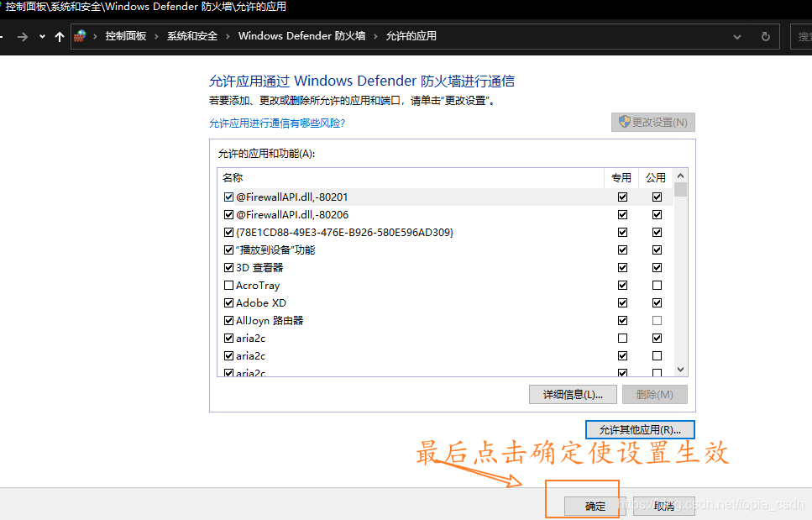Click 更改设置(N) button
Screen dimensions: 812x520
click(653, 123)
